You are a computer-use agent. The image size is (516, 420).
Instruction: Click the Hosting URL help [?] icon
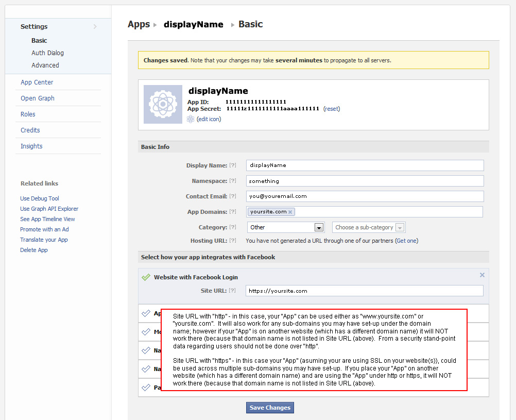click(x=233, y=241)
